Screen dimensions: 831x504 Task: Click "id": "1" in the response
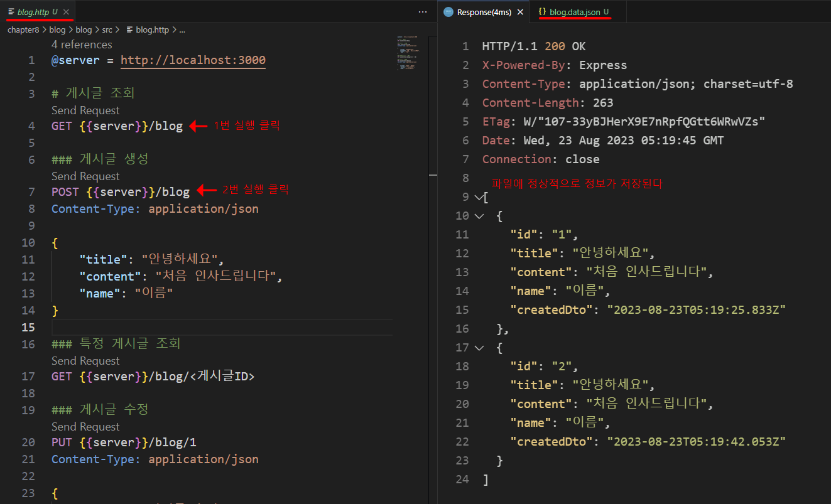click(544, 235)
